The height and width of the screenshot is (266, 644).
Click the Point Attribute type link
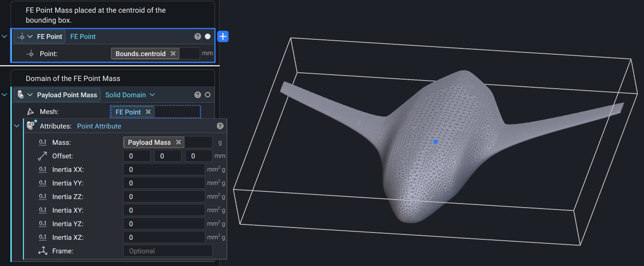(x=99, y=126)
